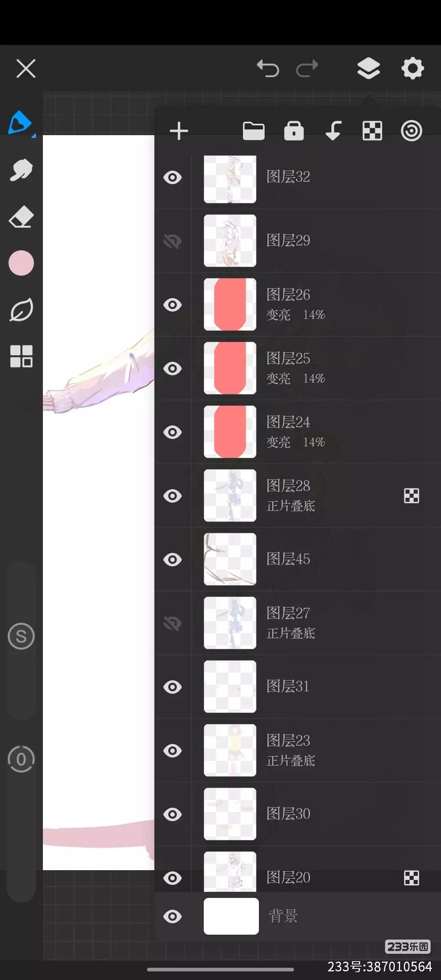441x980 pixels.
Task: Select the eraser tool
Action: (21, 216)
